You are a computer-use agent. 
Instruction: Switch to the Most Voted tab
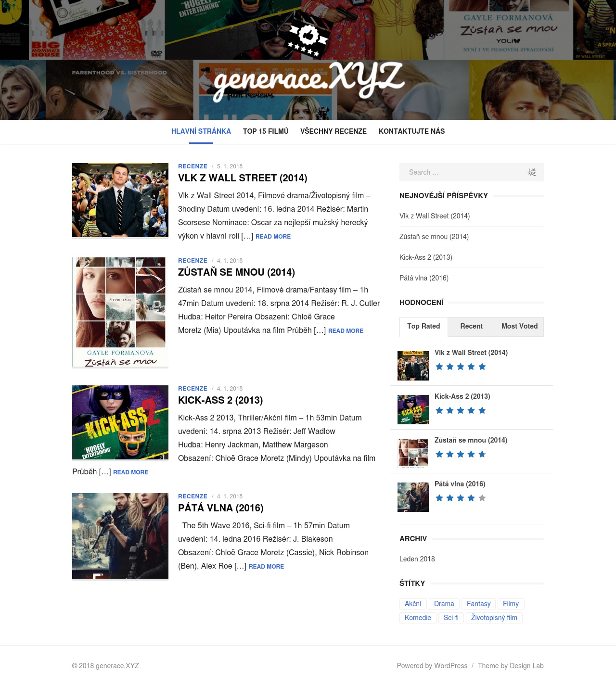(520, 327)
